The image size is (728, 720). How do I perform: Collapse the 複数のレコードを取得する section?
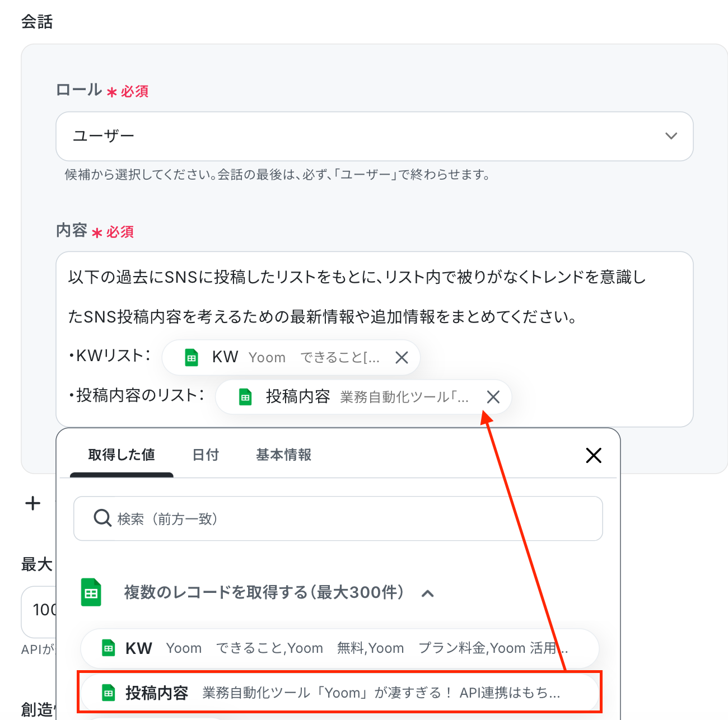(428, 593)
